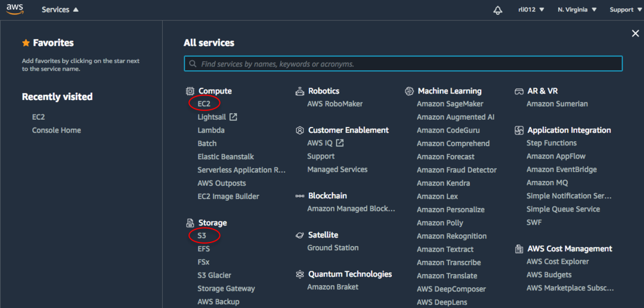Open Storage Gateway service

pos(227,288)
